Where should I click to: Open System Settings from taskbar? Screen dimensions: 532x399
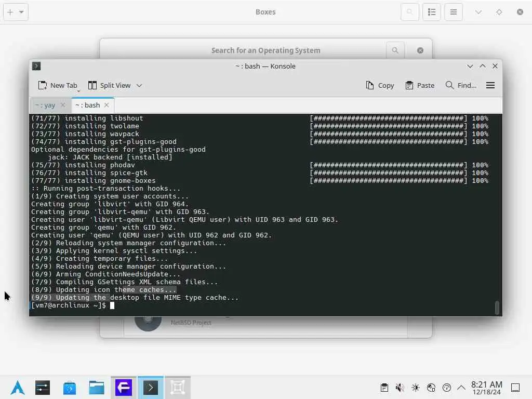[x=43, y=388]
